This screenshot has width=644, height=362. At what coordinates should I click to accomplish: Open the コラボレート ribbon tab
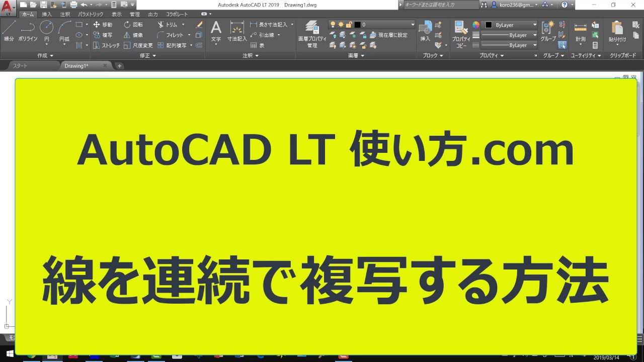pos(177,14)
